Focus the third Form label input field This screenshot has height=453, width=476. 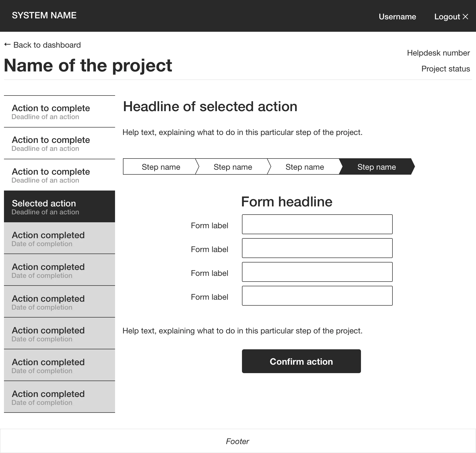point(317,272)
